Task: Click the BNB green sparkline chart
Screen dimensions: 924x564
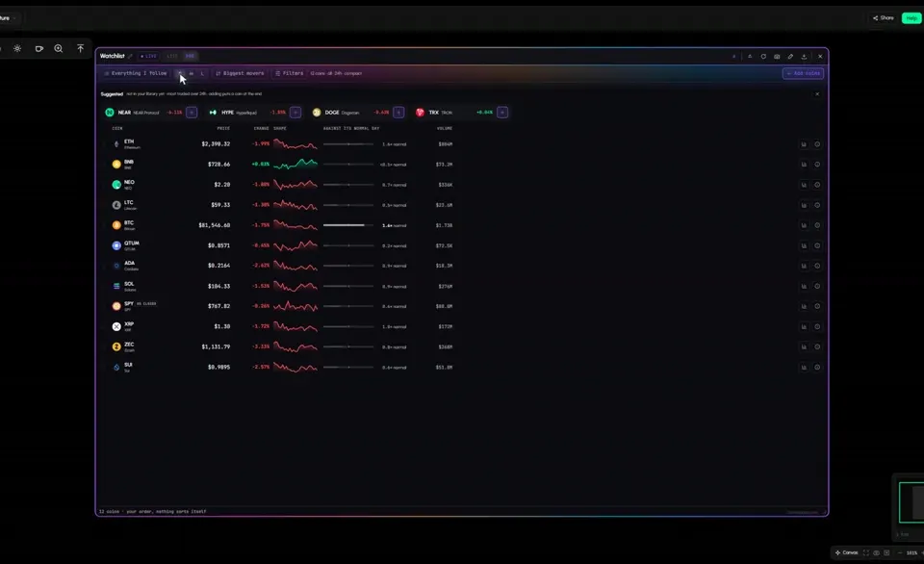Action: (295, 164)
